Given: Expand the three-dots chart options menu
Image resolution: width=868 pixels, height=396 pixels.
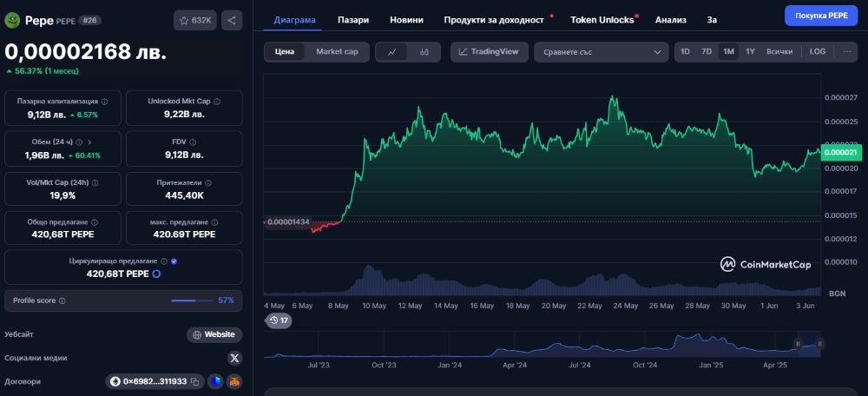Looking at the screenshot, I should point(847,52).
